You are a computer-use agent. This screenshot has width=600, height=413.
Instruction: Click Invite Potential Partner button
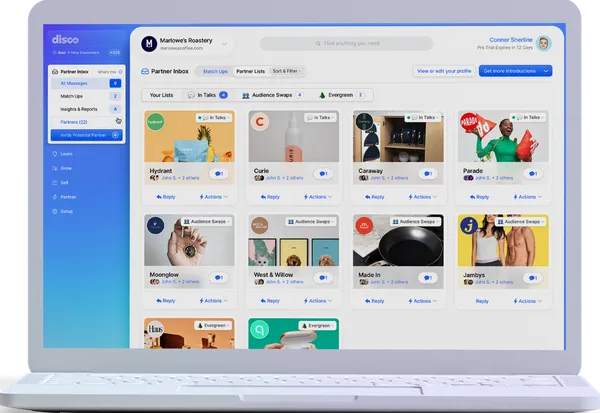[x=86, y=135]
